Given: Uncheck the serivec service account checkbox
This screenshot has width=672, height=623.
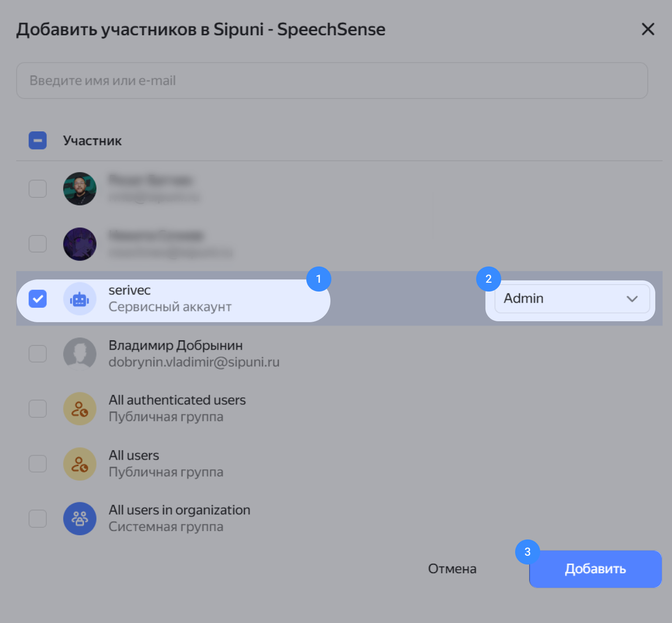Looking at the screenshot, I should pyautogui.click(x=38, y=299).
